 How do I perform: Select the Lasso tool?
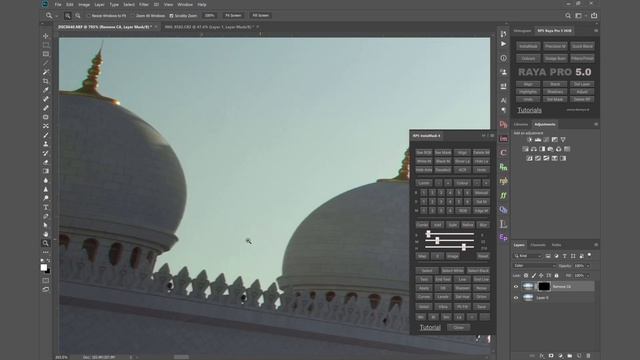click(x=46, y=63)
